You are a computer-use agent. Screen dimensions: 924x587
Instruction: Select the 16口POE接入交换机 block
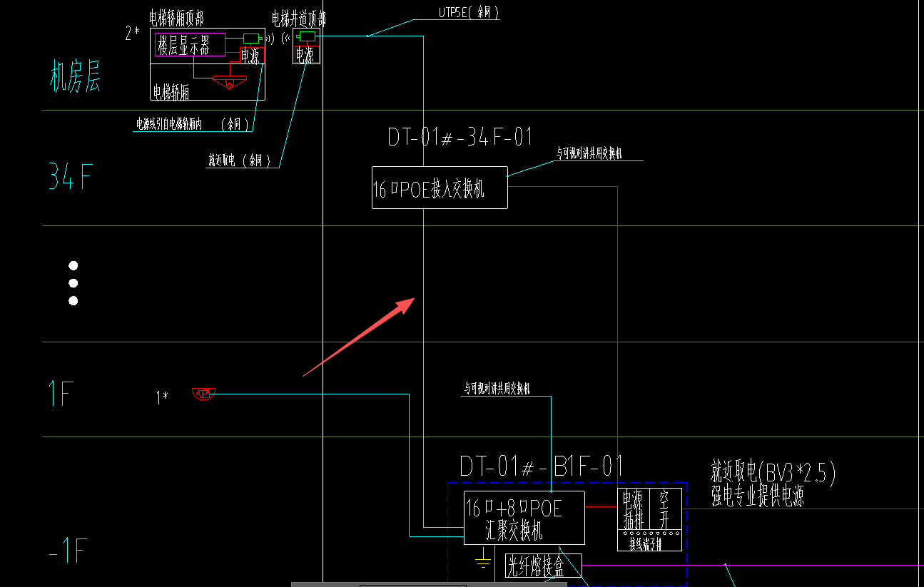[x=440, y=188]
